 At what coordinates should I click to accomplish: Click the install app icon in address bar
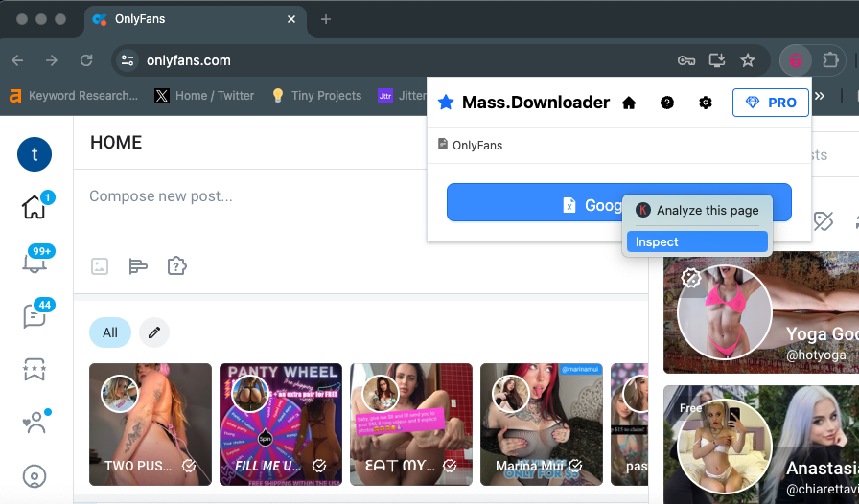[x=716, y=60]
